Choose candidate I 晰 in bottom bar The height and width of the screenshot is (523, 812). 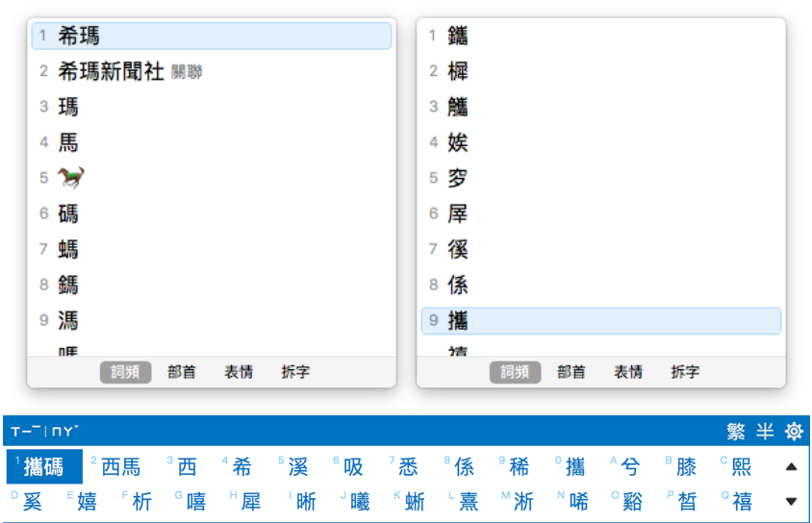pos(302,501)
